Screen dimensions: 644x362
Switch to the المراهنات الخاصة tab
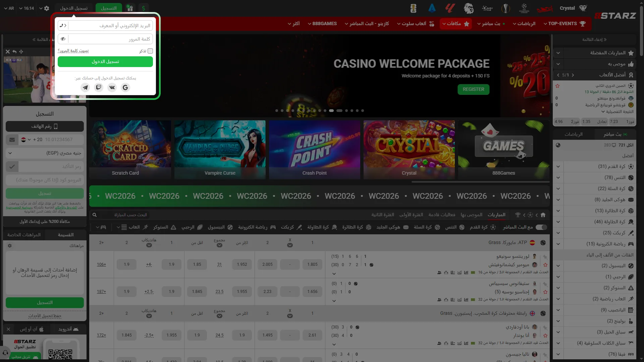24,235
